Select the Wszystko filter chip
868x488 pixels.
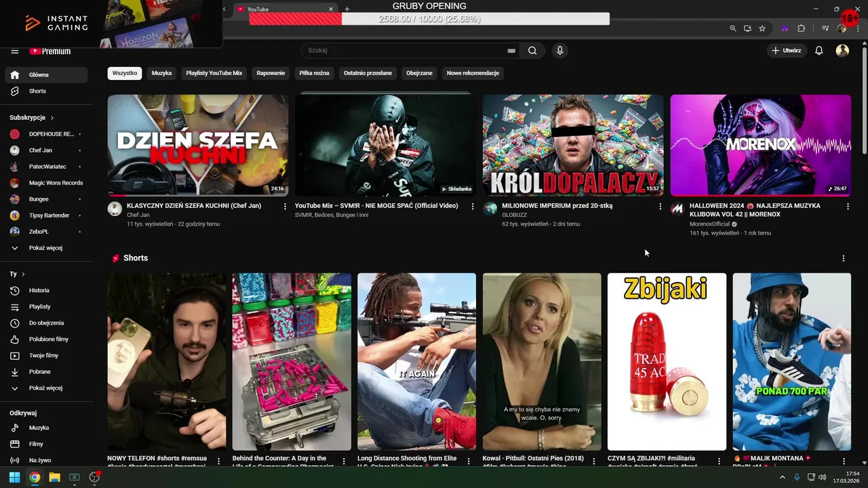tap(125, 73)
